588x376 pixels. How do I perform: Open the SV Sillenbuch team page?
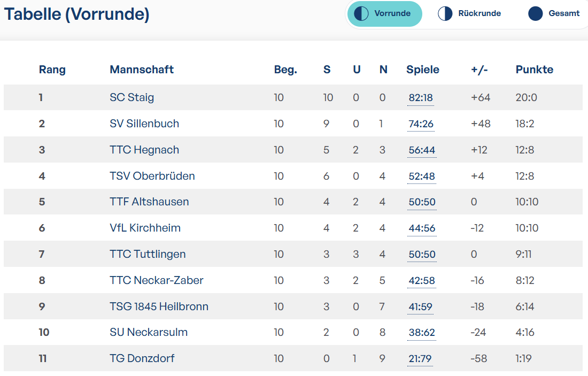tap(144, 124)
